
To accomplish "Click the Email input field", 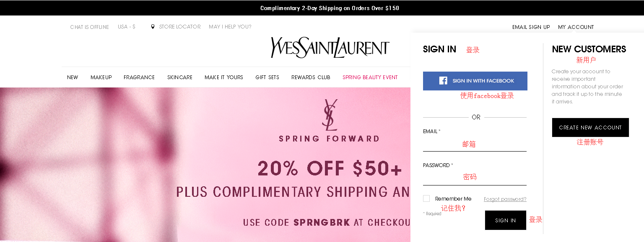I will pos(475,144).
